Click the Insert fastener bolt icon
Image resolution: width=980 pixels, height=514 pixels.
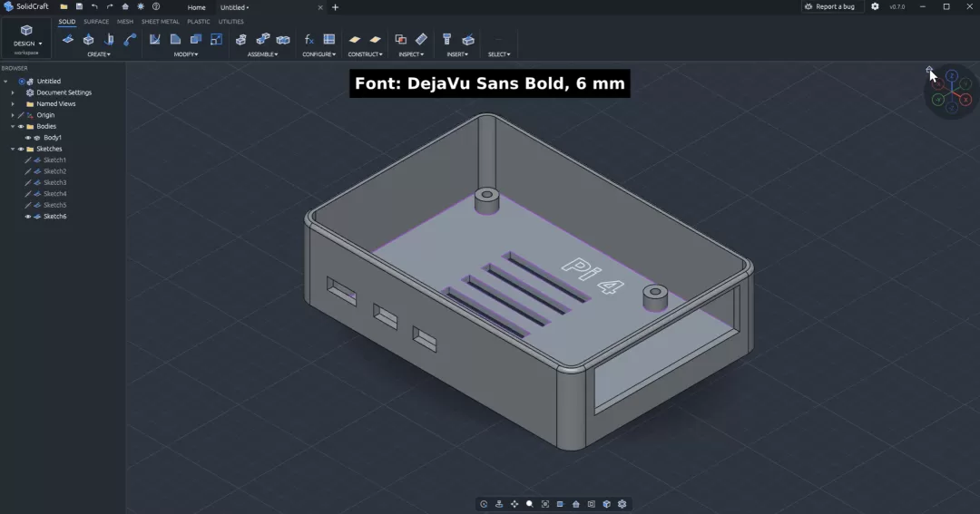point(446,39)
